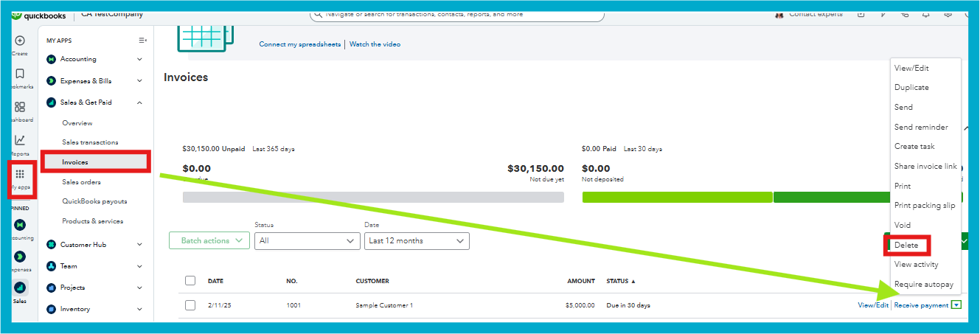Select Create task menu option
Viewport: 980px width, 334px height.
pyautogui.click(x=914, y=147)
